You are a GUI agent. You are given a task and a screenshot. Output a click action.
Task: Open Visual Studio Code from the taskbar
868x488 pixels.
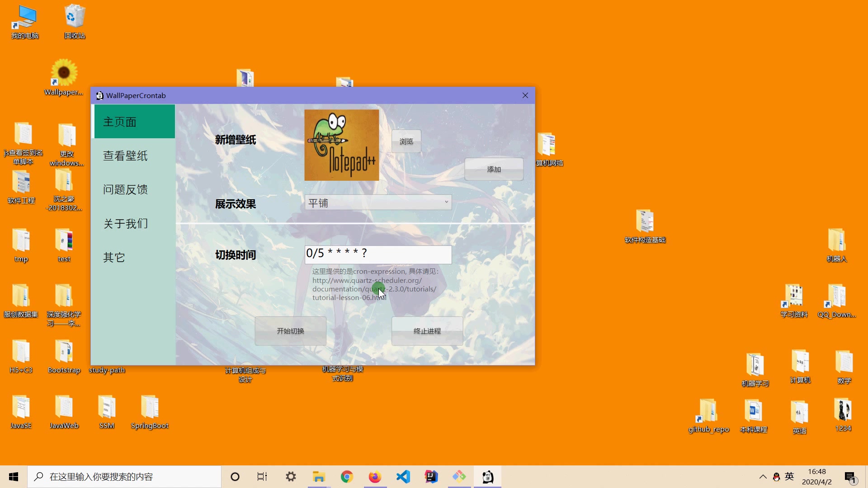click(403, 477)
